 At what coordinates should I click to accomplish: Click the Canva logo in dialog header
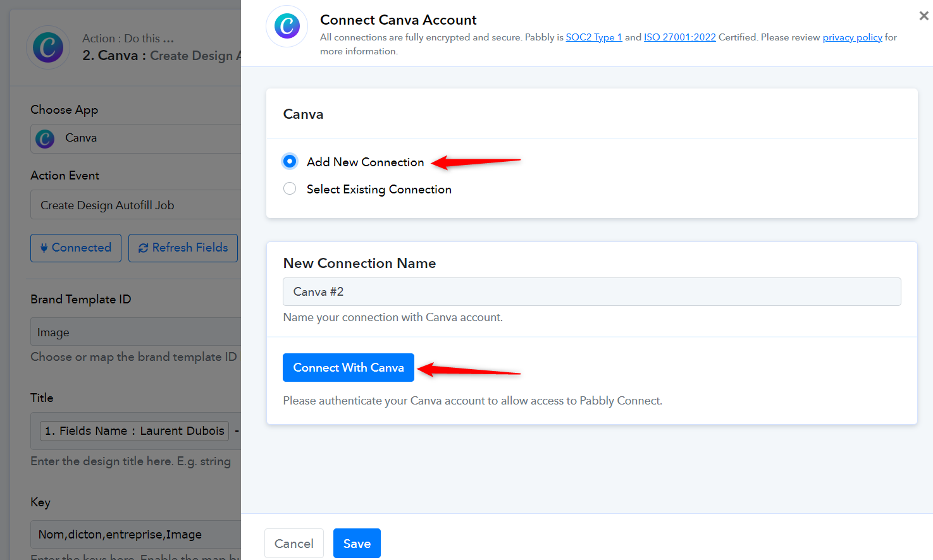(x=287, y=26)
